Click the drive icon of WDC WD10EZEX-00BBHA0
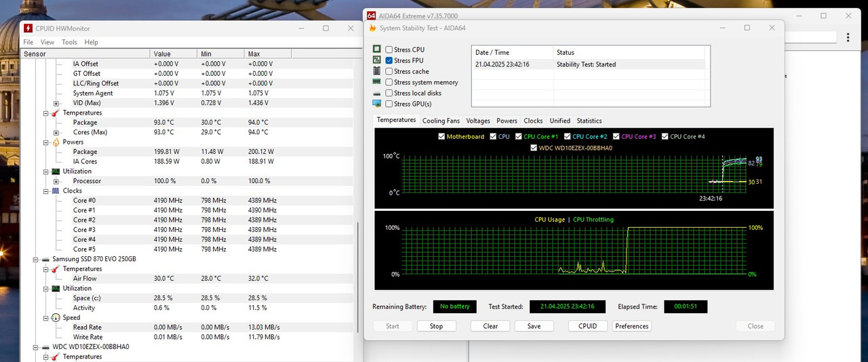Screen dimensions: 868x362 point(45,347)
